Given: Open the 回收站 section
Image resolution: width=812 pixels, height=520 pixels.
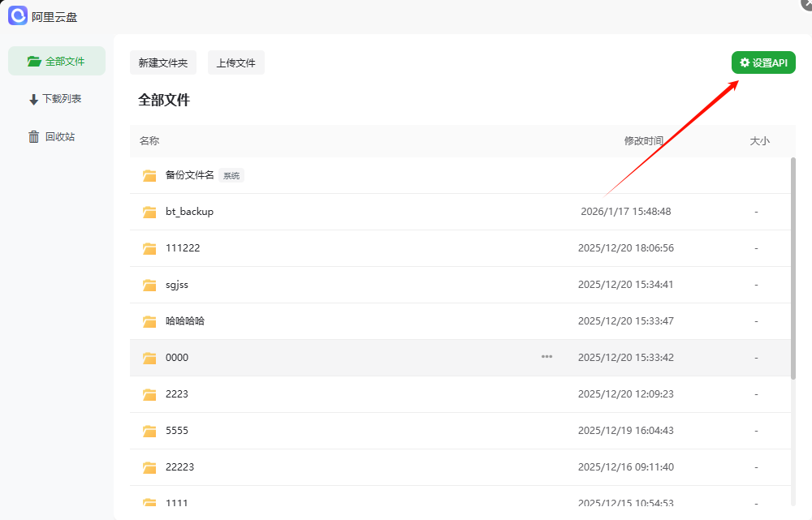Looking at the screenshot, I should pyautogui.click(x=57, y=136).
